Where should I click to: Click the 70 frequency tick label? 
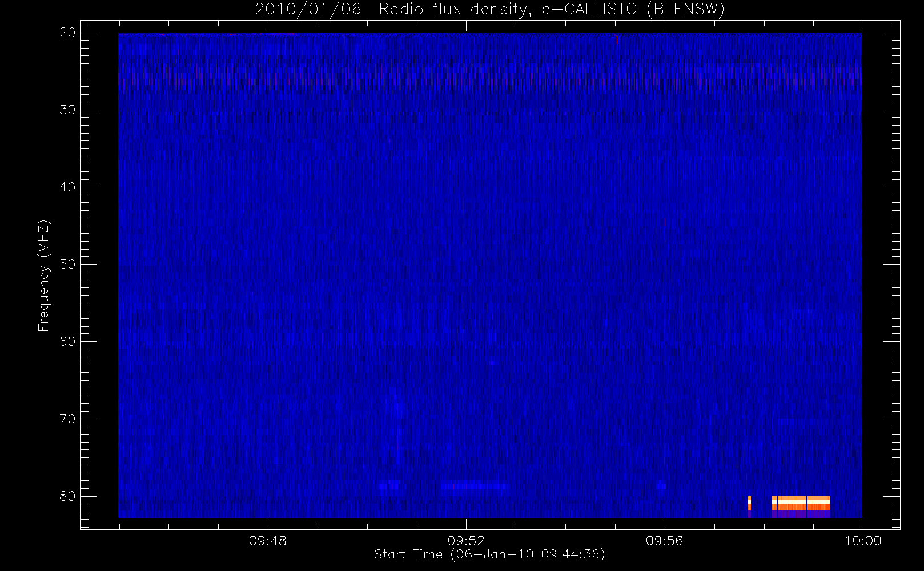point(68,419)
